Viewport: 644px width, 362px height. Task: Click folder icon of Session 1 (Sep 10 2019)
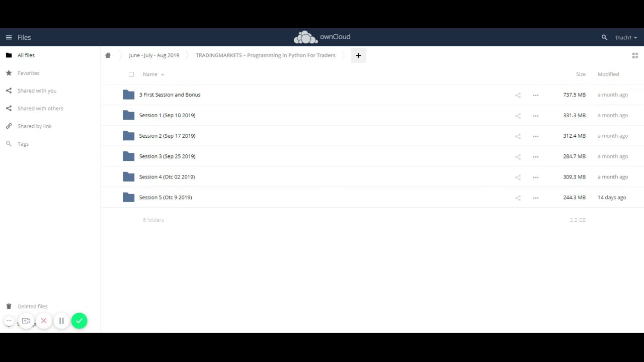(x=129, y=115)
